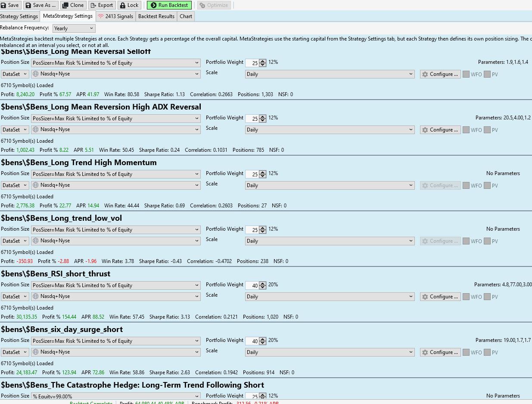
Task: Open Position Size dropdown for RSI_short_thrust
Action: [x=116, y=285]
